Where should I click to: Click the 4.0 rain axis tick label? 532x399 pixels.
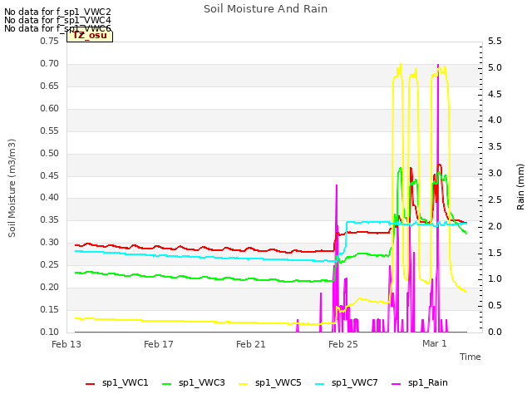tap(495, 120)
